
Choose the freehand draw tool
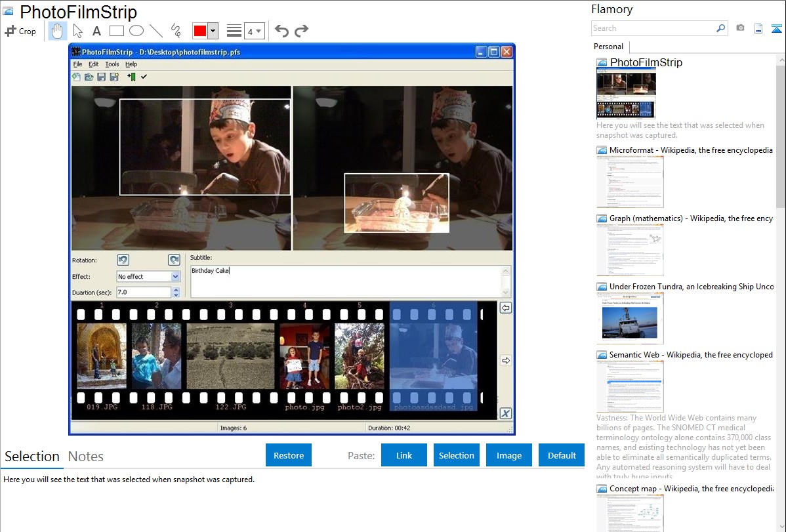click(x=176, y=31)
